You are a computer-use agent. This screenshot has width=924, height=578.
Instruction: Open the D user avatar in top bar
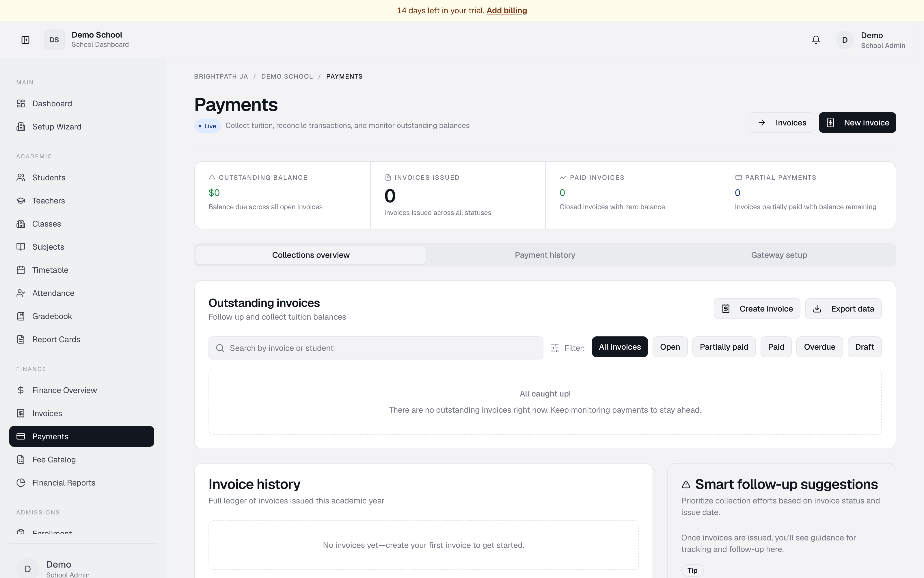[845, 40]
